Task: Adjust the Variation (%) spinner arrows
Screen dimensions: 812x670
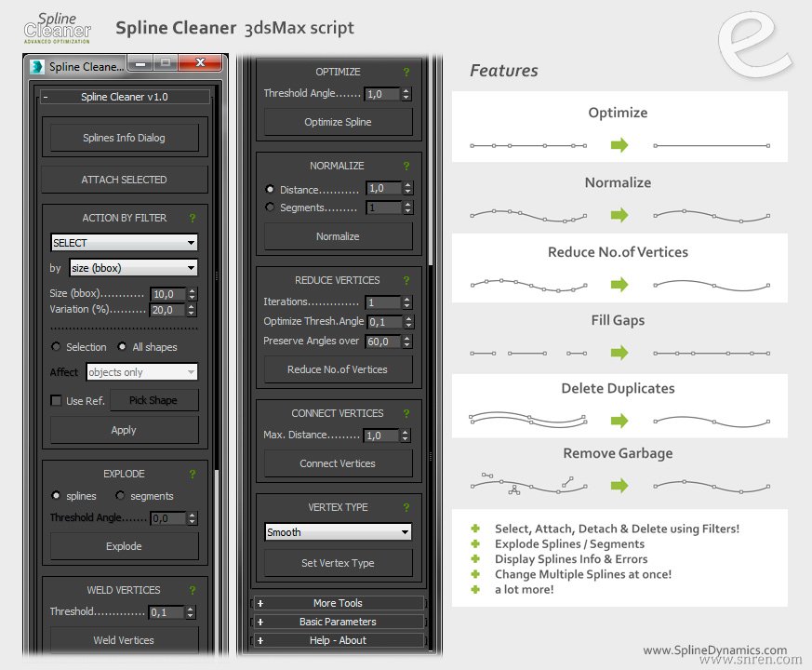Action: pos(192,310)
